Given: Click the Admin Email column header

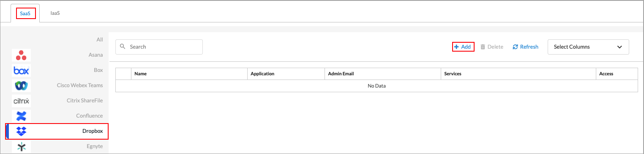Looking at the screenshot, I should click(x=383, y=74).
